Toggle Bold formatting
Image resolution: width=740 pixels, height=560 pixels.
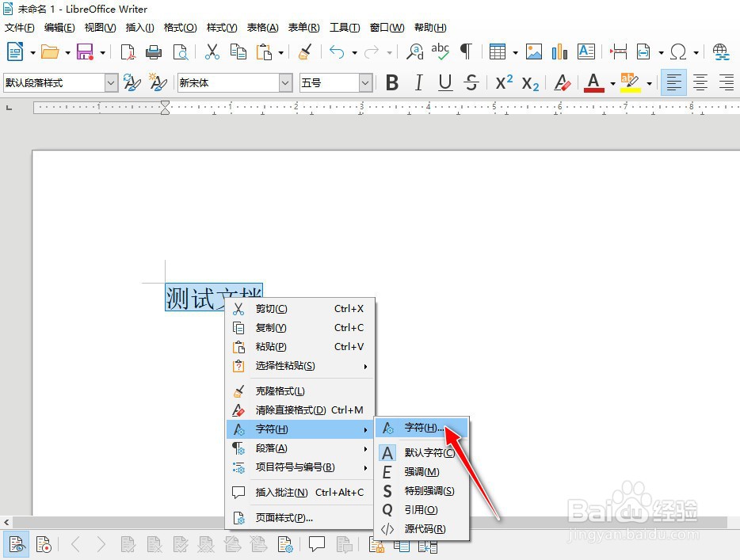(x=392, y=82)
